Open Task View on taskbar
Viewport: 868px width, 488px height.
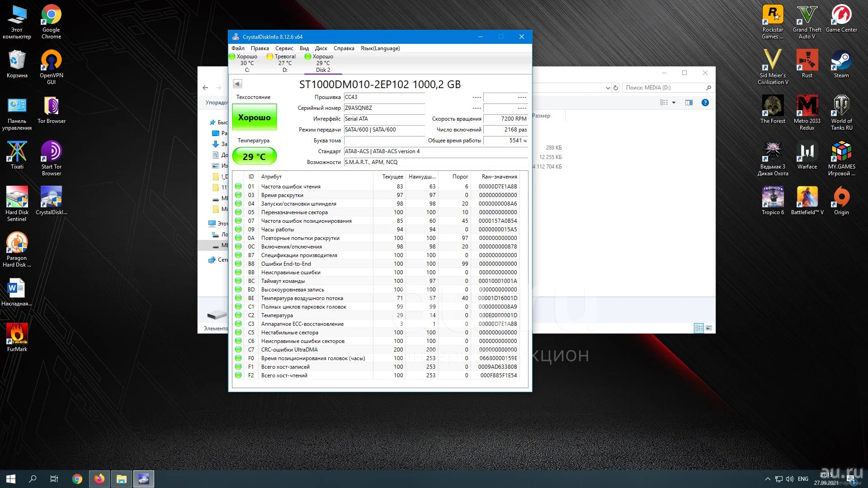(54, 479)
